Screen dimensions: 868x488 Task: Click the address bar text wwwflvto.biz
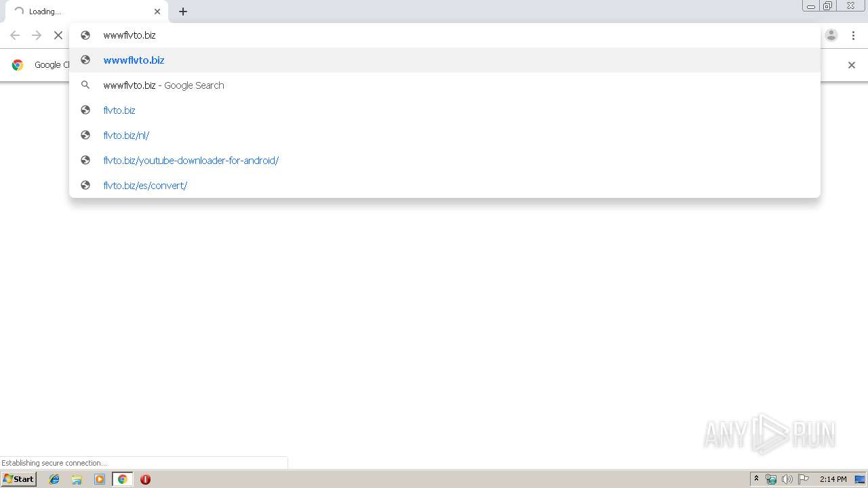click(x=130, y=35)
